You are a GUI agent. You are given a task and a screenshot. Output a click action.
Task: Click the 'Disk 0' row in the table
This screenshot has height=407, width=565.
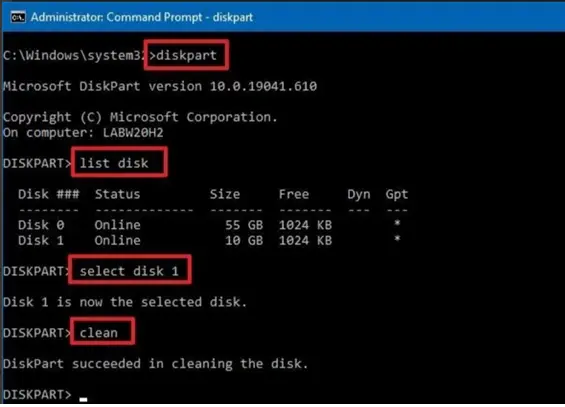pyautogui.click(x=211, y=225)
